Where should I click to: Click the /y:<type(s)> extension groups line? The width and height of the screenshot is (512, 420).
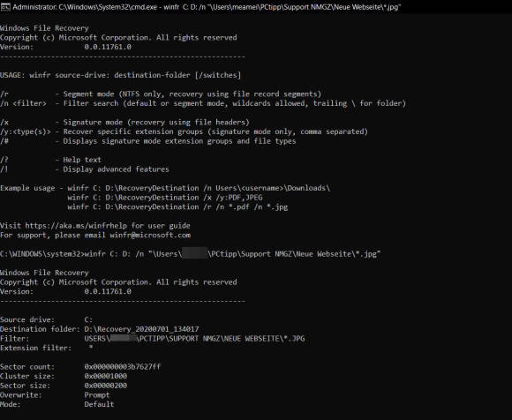[184, 131]
